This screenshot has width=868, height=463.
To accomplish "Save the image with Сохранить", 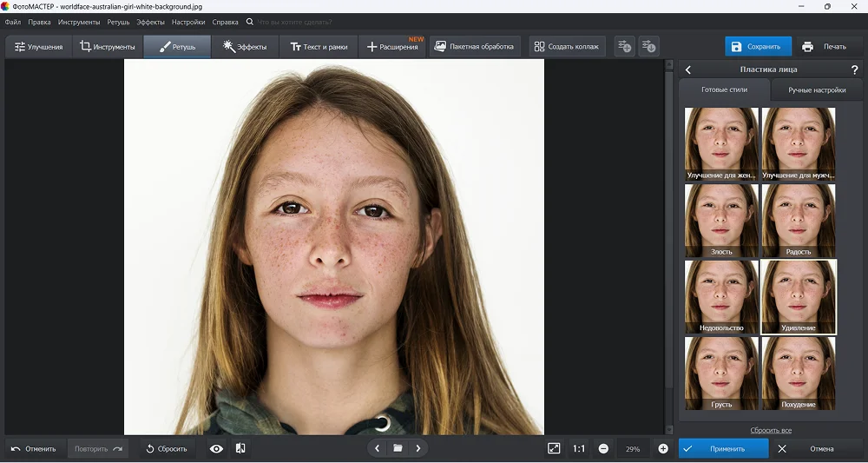I will click(758, 47).
